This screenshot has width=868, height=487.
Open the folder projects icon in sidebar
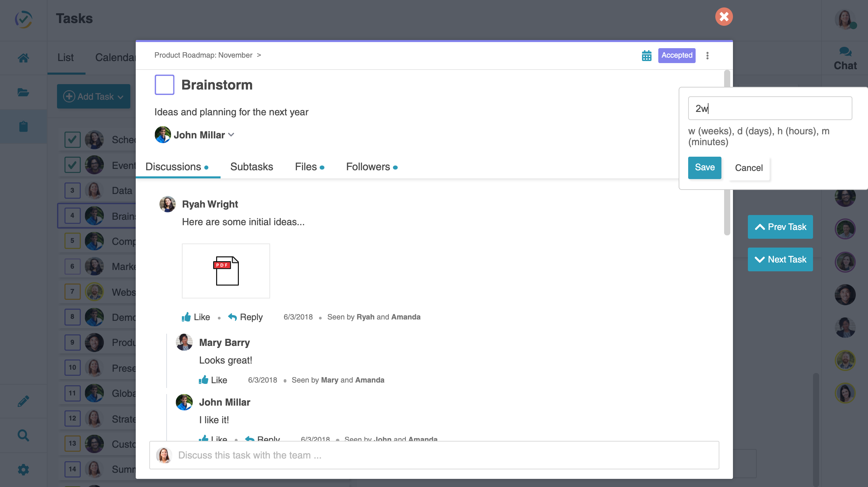point(23,92)
